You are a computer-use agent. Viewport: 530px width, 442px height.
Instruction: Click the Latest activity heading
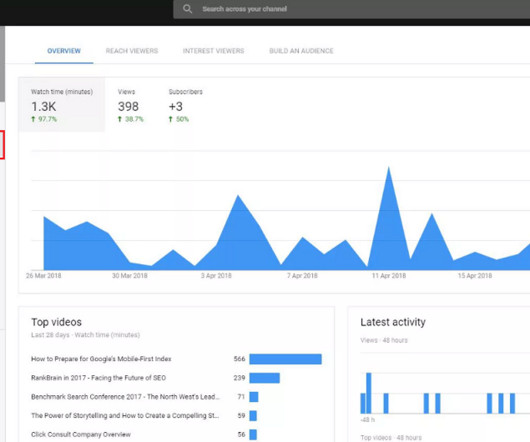tap(393, 322)
